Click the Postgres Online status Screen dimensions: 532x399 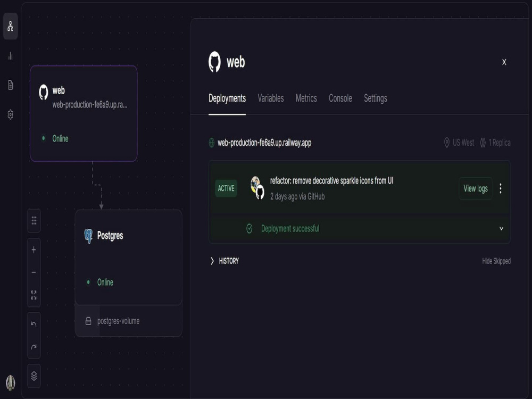click(105, 282)
